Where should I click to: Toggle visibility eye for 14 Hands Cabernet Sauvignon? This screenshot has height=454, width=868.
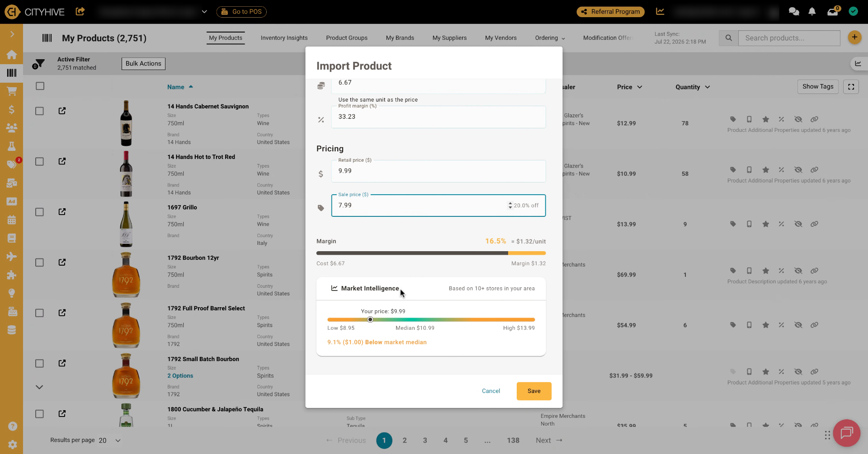(798, 119)
